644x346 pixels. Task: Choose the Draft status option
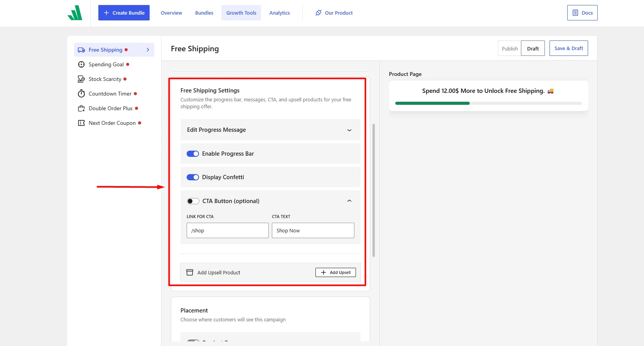[x=533, y=49]
